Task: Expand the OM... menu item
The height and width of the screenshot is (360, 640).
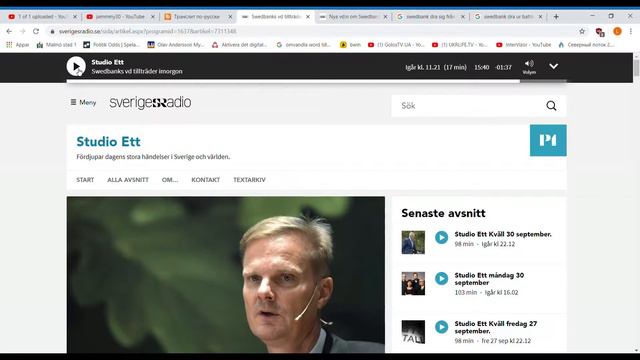Action: [x=170, y=180]
